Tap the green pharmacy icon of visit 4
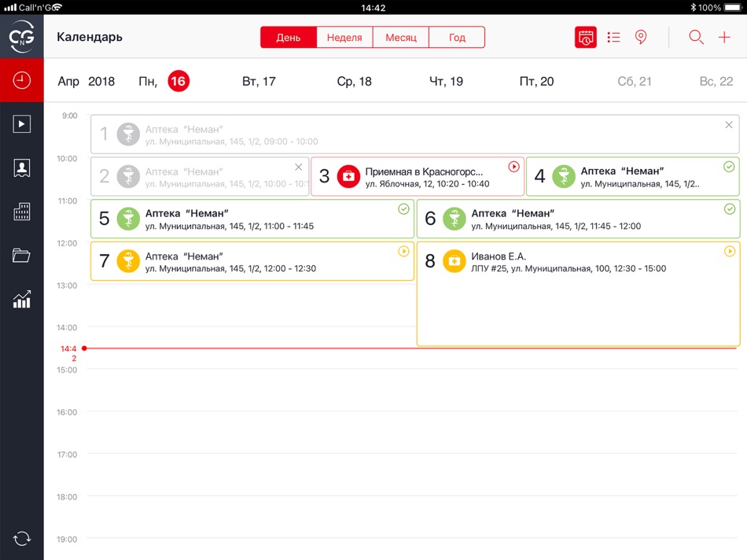This screenshot has height=560, width=747. tap(564, 176)
